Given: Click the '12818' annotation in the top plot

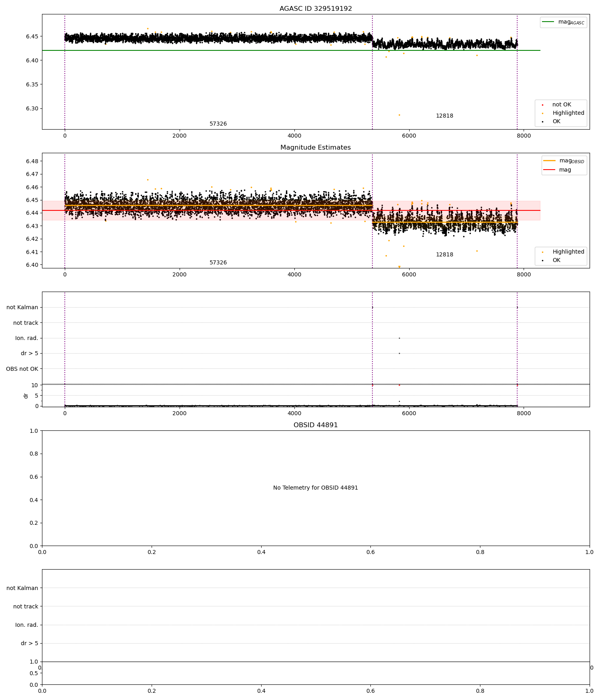Looking at the screenshot, I should pyautogui.click(x=444, y=116).
